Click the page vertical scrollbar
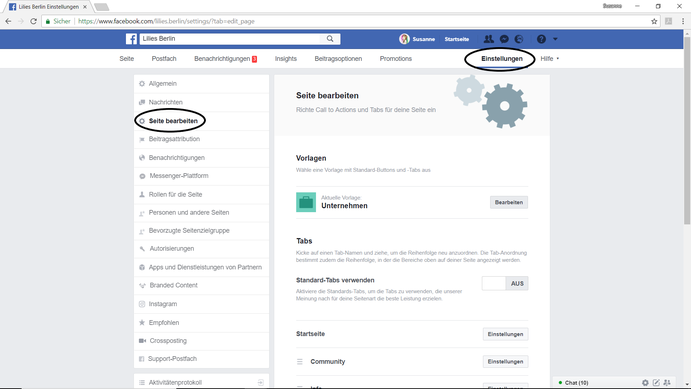The image size is (691, 389). click(x=687, y=132)
